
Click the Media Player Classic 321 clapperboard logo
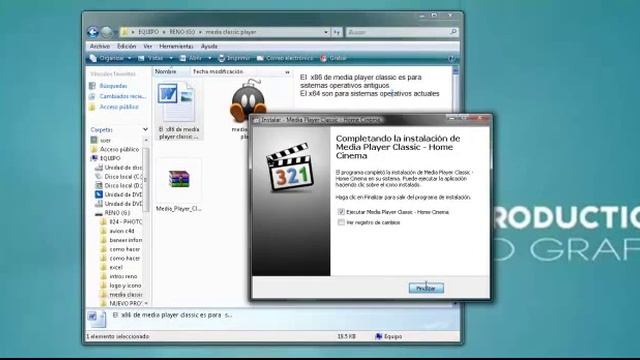point(290,167)
